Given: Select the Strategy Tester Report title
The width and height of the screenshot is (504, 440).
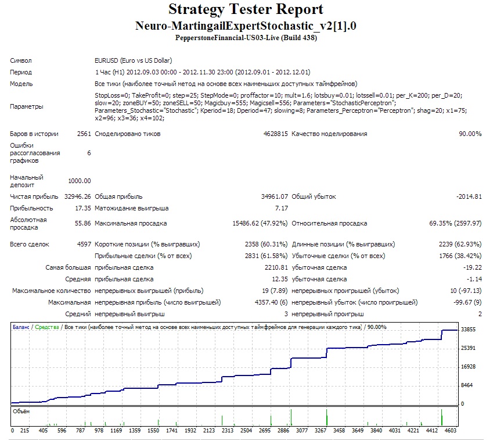Looking at the screenshot, I should (x=246, y=10).
